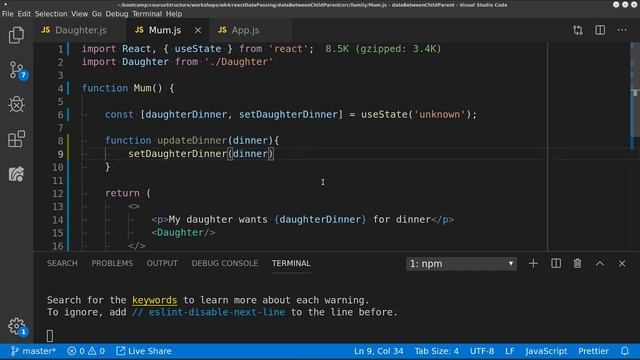This screenshot has height=360, width=640.
Task: Open the editor More Actions ellipsis
Action: pos(622,30)
